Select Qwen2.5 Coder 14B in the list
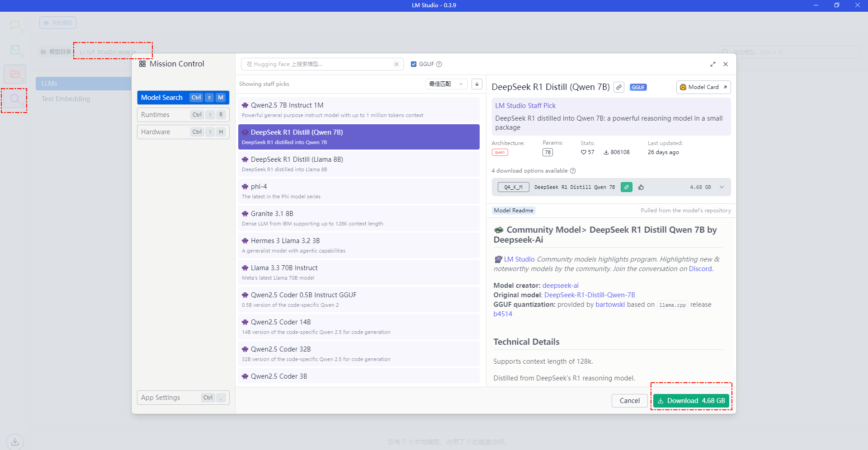Image resolution: width=868 pixels, height=450 pixels. coord(359,327)
